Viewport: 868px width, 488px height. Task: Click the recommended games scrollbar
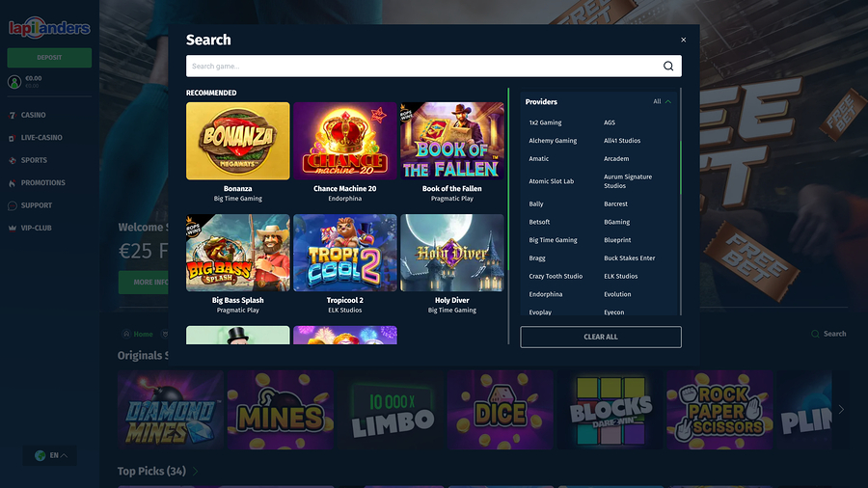click(508, 178)
